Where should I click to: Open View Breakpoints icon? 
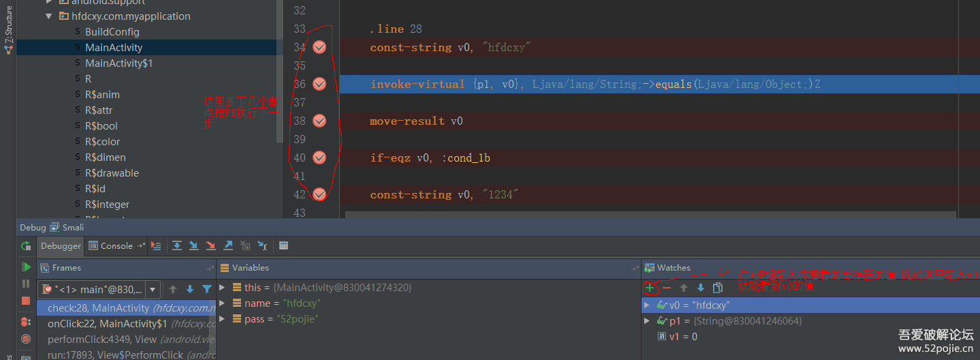pos(26,321)
